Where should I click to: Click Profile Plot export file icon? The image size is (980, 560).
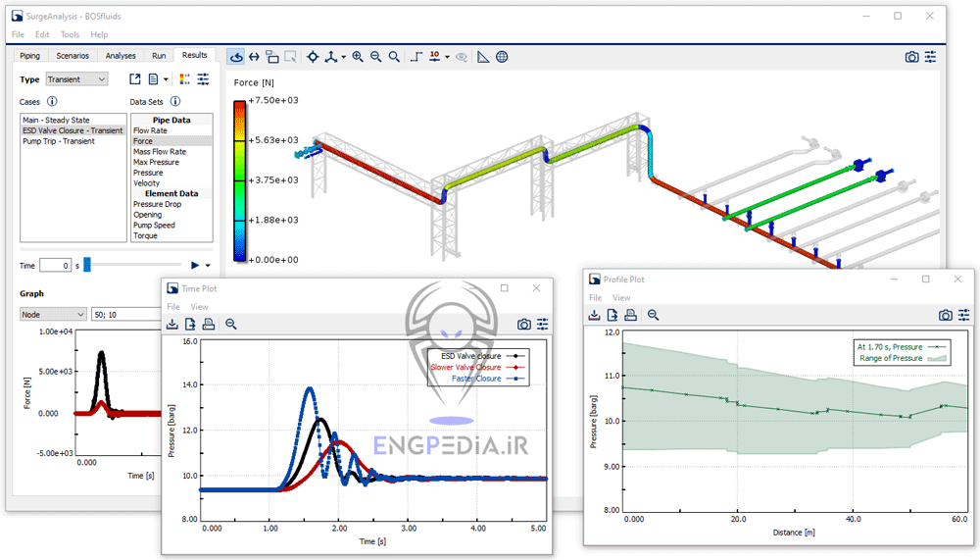[x=612, y=315]
